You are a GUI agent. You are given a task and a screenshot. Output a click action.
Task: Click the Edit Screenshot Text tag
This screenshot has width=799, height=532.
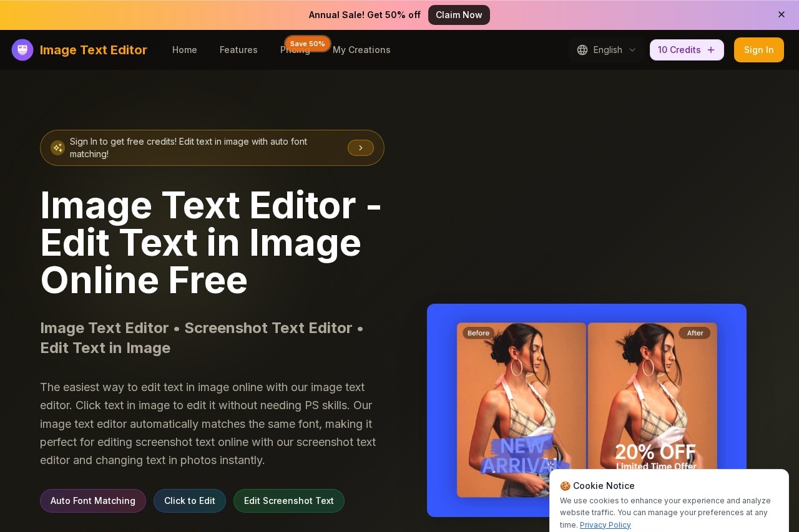pos(289,501)
